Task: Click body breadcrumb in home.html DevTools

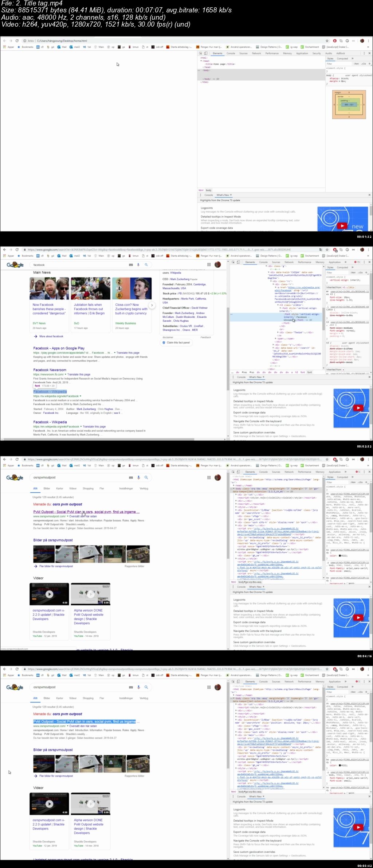Action: tap(209, 190)
